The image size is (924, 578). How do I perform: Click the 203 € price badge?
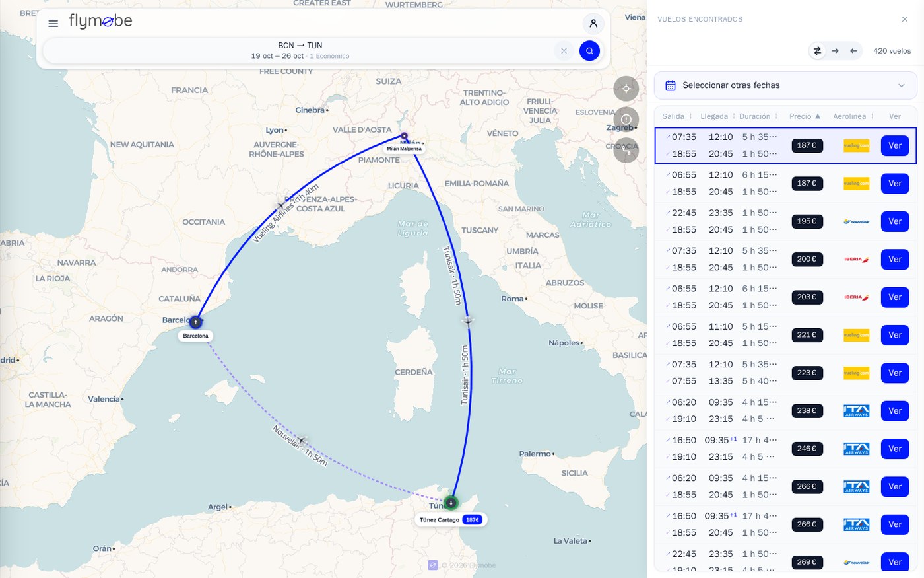pos(807,297)
